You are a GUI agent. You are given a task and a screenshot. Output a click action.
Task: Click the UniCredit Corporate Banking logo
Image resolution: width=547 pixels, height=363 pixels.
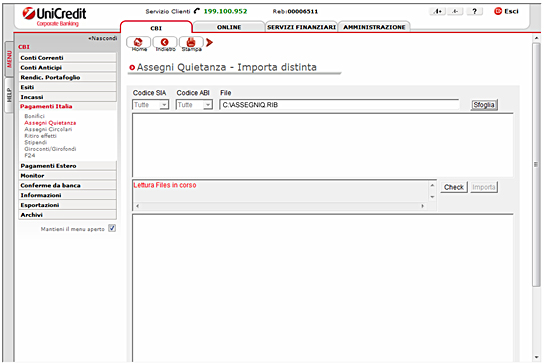click(54, 17)
